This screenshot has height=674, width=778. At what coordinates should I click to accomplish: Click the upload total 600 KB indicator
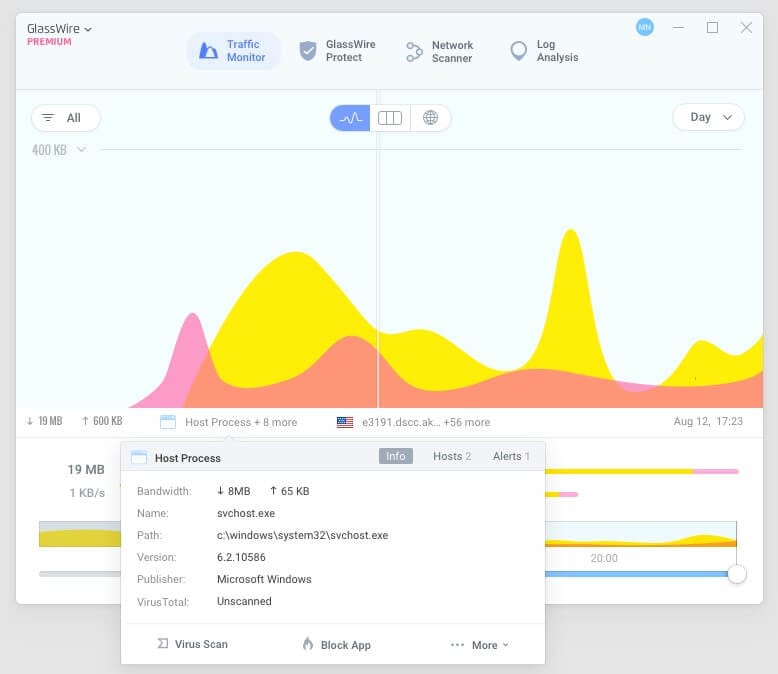click(102, 421)
